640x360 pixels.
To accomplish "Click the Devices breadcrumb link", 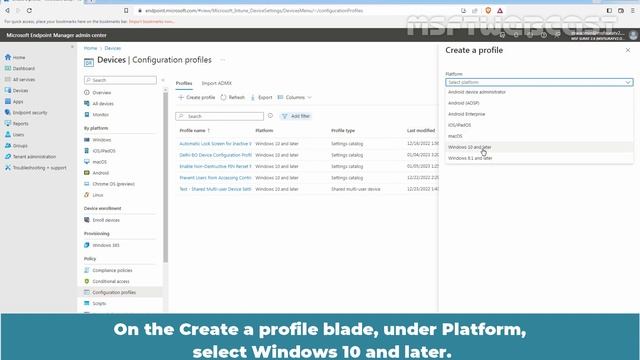I will [113, 48].
